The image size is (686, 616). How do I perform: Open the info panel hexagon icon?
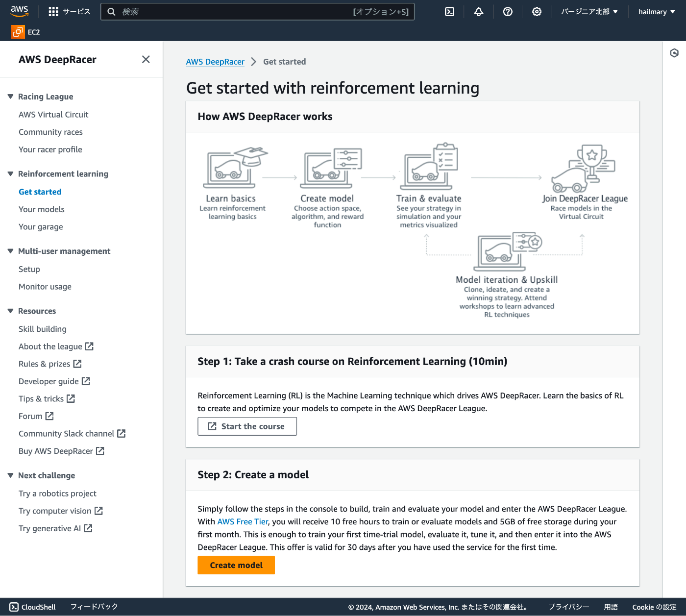674,53
